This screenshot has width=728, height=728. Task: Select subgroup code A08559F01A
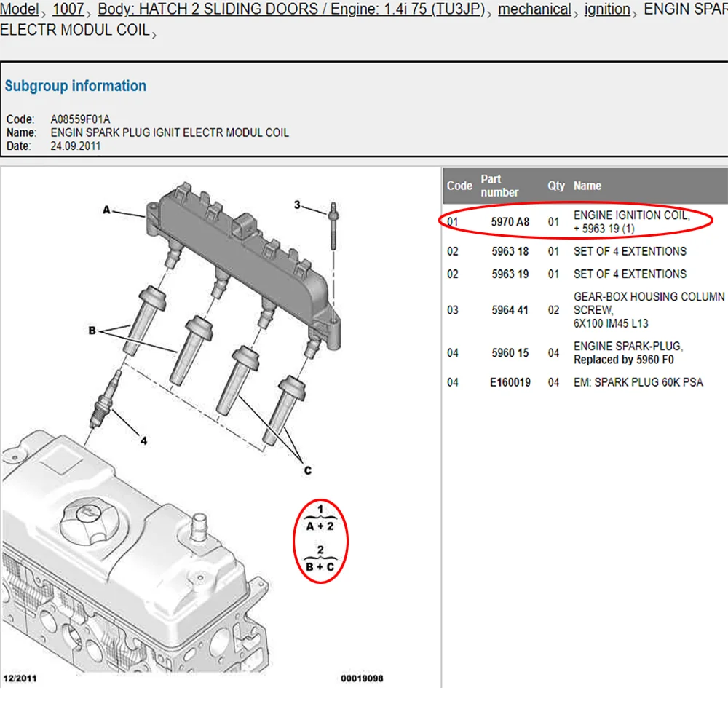tap(80, 119)
